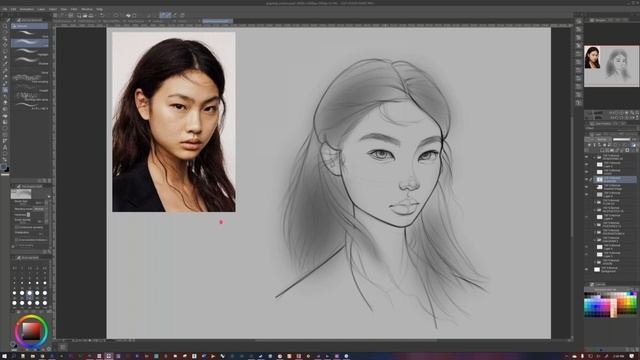Viewport: 640px width, 360px height.
Task: Open the Windows Start menu
Action: tap(3, 356)
